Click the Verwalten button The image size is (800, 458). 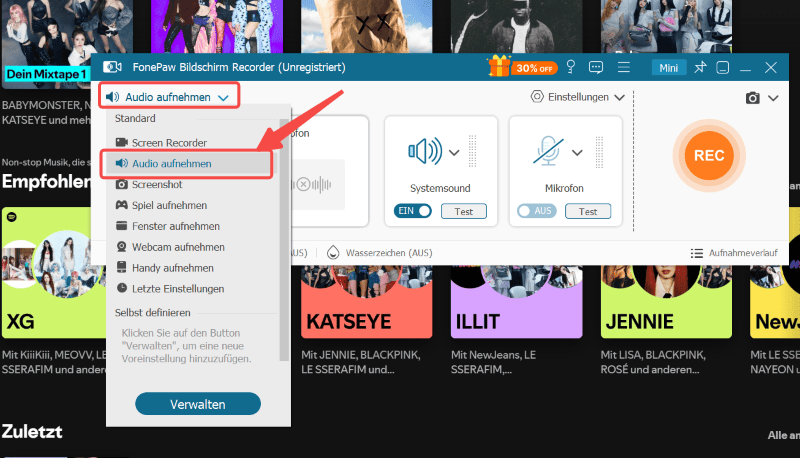198,404
